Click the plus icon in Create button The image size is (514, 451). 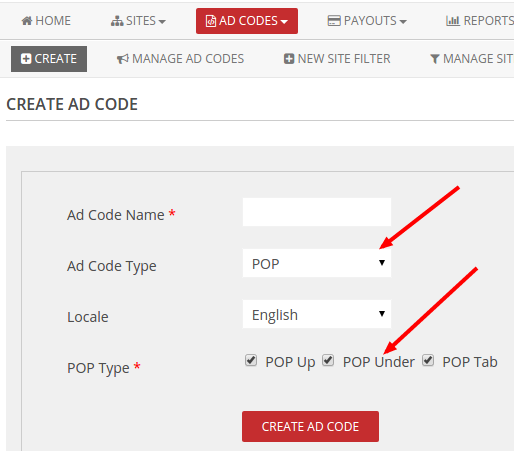pos(26,59)
